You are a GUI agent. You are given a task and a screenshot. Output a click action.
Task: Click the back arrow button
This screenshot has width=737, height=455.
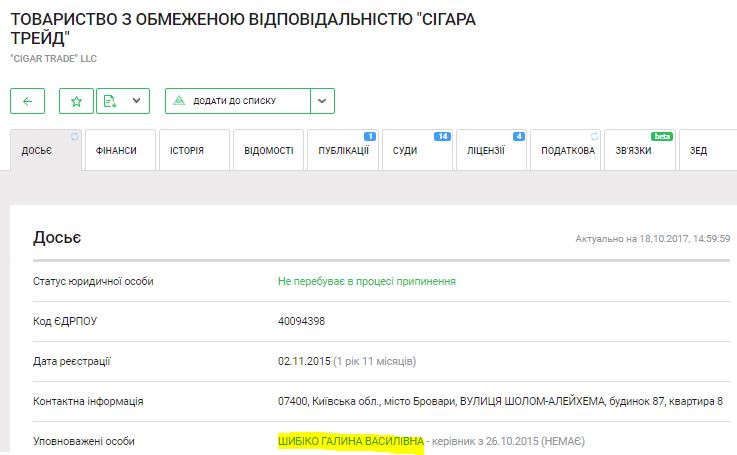27,101
